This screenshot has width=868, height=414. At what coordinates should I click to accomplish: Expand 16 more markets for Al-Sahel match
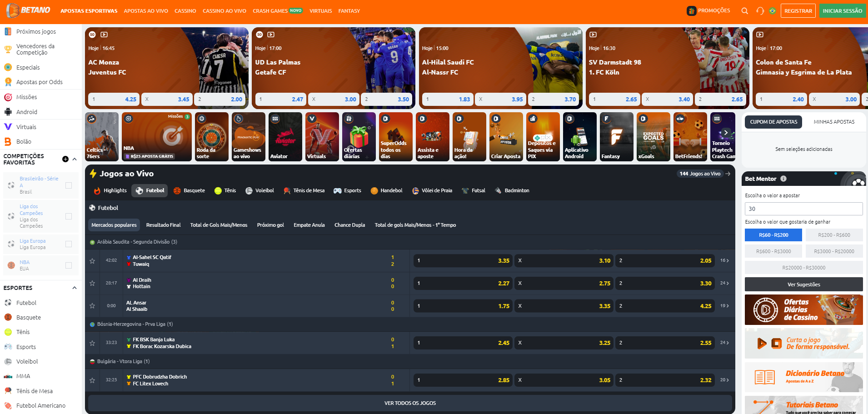click(724, 260)
